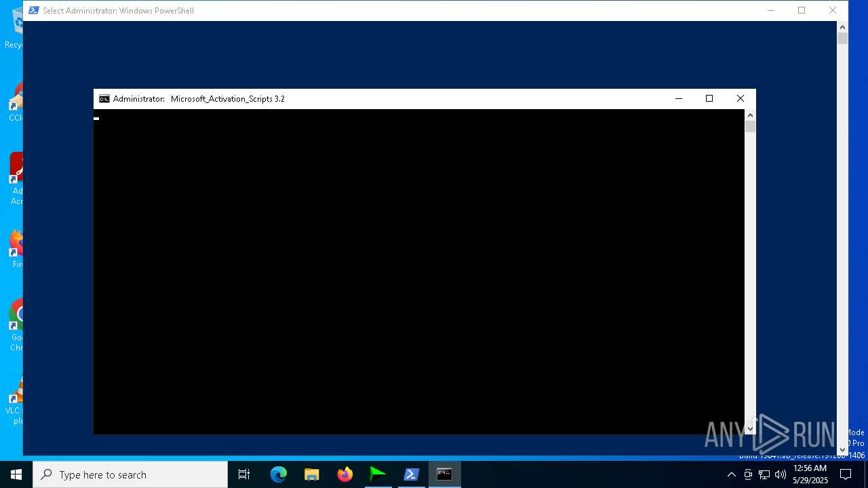
Task: Show hidden system tray icons
Action: pos(731,474)
